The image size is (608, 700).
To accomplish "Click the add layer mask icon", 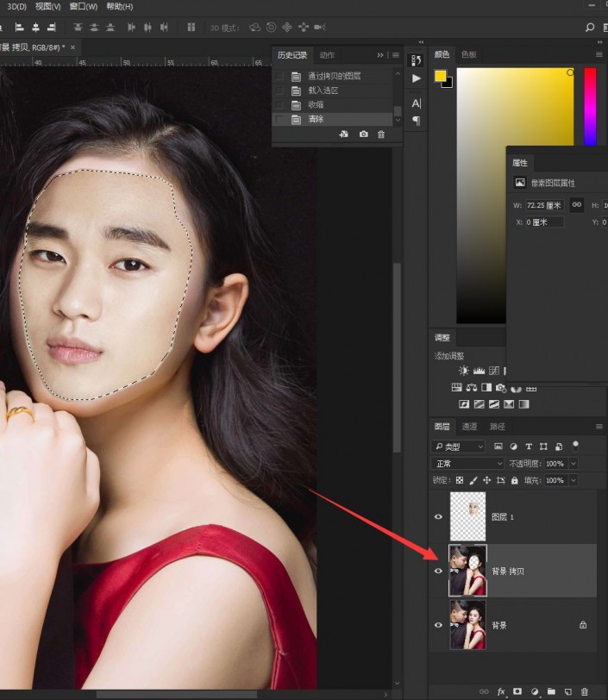I will click(517, 691).
